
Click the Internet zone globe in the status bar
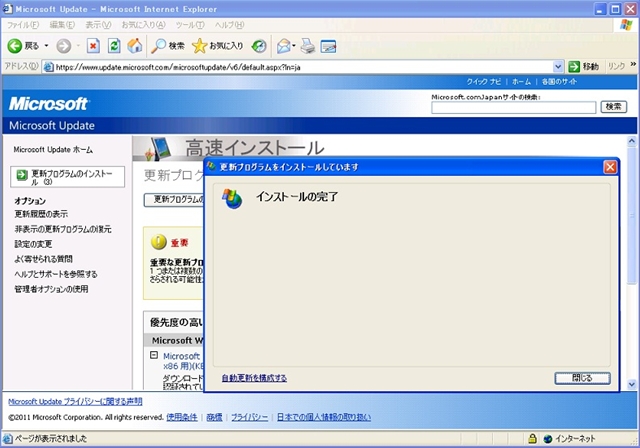tap(548, 439)
